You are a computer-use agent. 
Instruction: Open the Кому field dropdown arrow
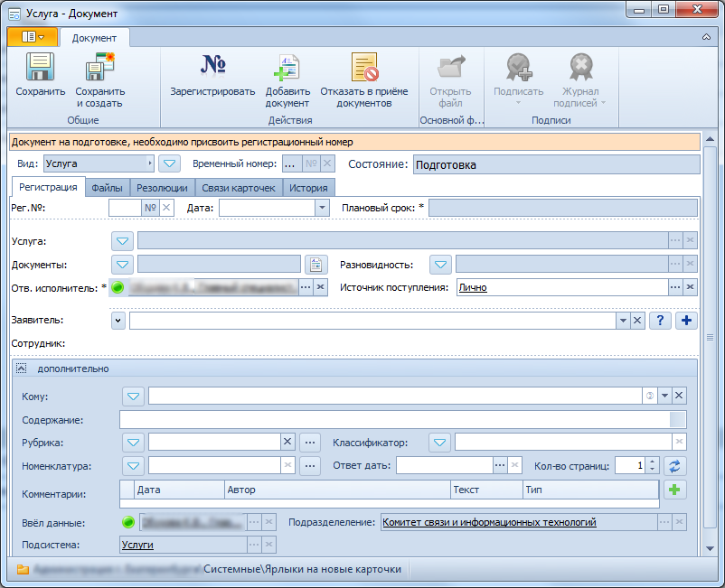click(664, 396)
